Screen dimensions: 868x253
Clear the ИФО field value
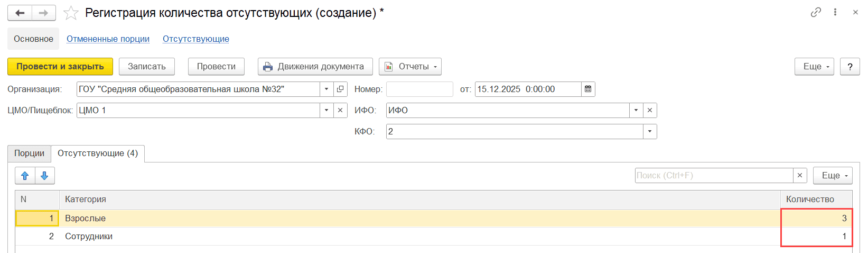650,111
